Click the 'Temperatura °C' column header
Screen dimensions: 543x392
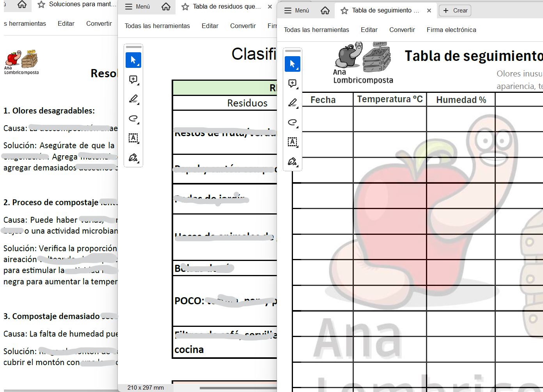pos(390,99)
